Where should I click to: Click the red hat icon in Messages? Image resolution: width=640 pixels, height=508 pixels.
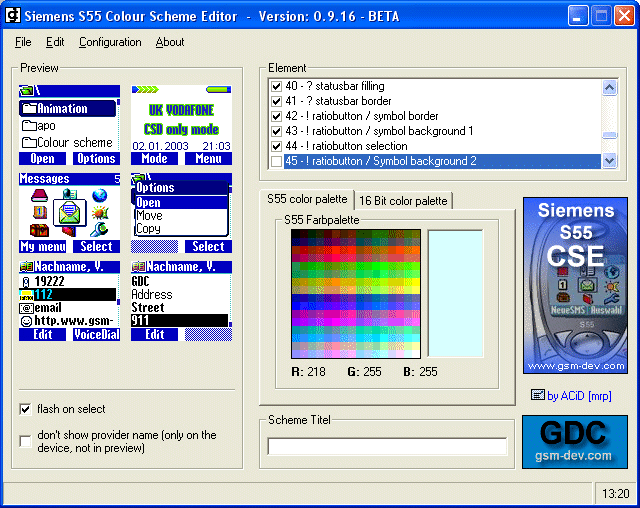(x=40, y=195)
